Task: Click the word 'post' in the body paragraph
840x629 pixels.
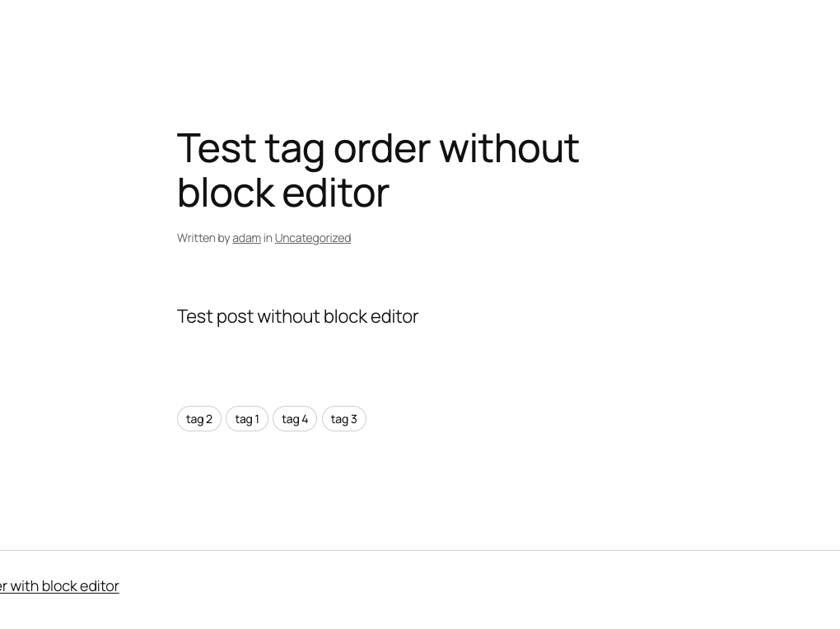Action: click(234, 317)
